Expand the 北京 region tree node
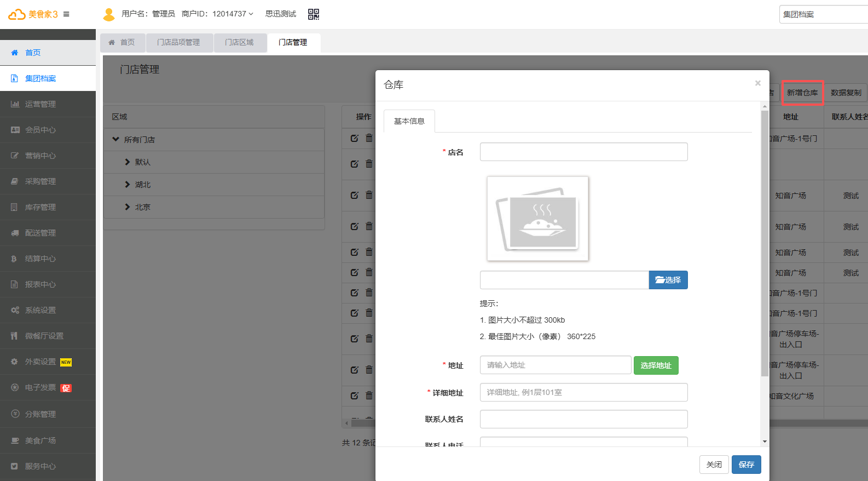This screenshot has width=868, height=481. (x=128, y=207)
